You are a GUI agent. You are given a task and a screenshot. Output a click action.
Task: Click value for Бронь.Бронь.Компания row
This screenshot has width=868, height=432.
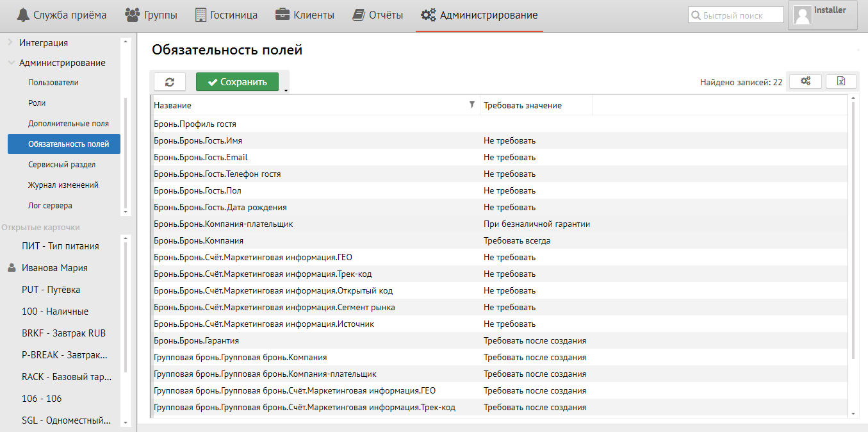click(517, 241)
